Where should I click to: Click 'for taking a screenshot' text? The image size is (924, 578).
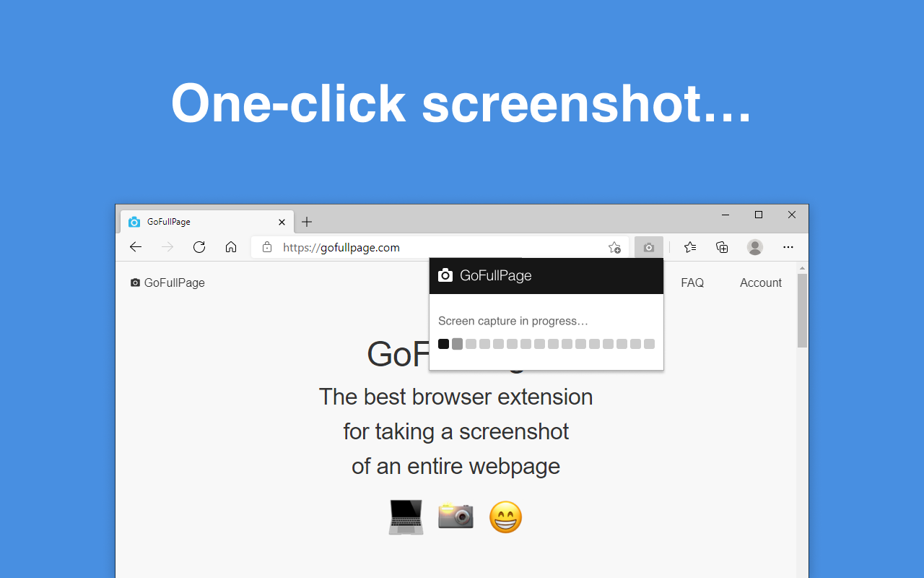click(x=456, y=431)
